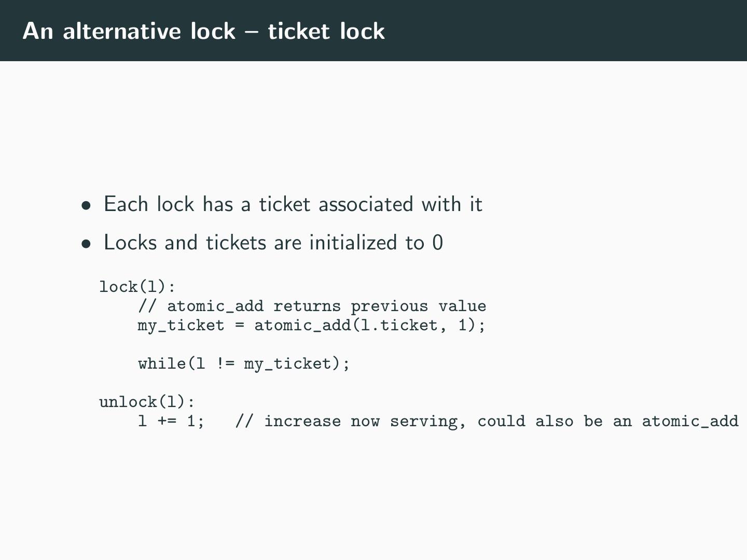Click the empty right side of the dark header bar
Image resolution: width=747 pixels, height=560 pixels.
pyautogui.click(x=571, y=31)
